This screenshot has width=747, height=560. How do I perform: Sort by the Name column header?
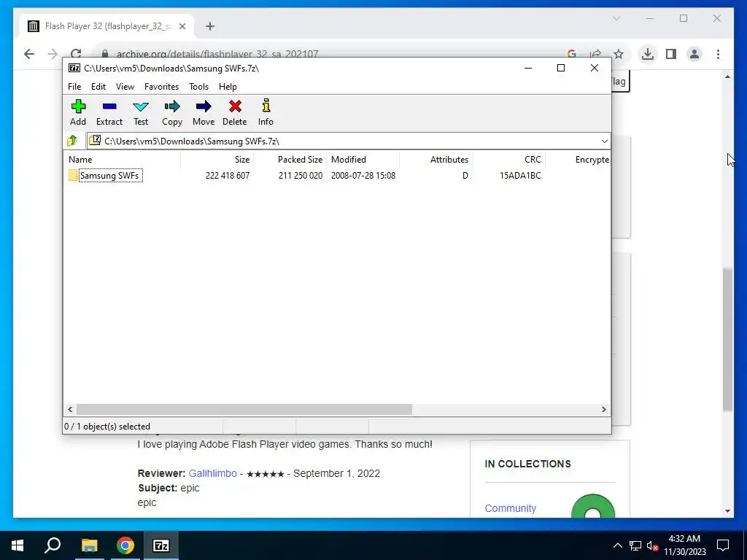[122, 160]
